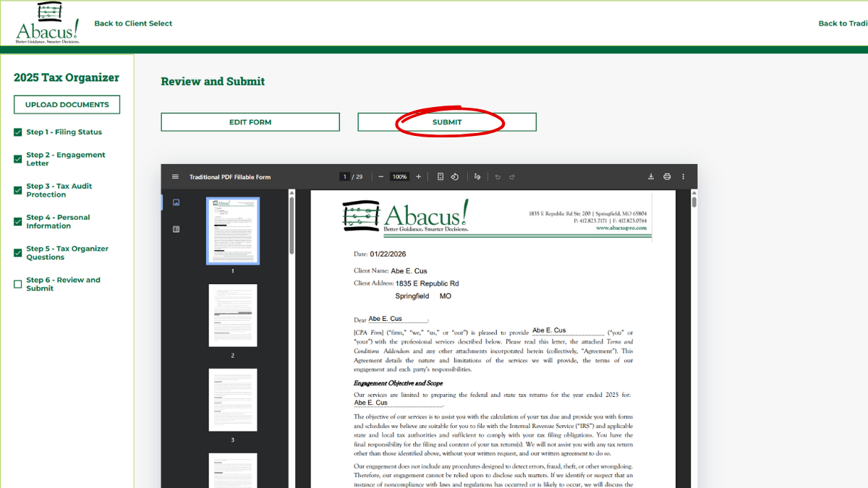This screenshot has width=868, height=488.
Task: Go to Step 5 - Tax Organizer Questions
Action: tap(67, 252)
